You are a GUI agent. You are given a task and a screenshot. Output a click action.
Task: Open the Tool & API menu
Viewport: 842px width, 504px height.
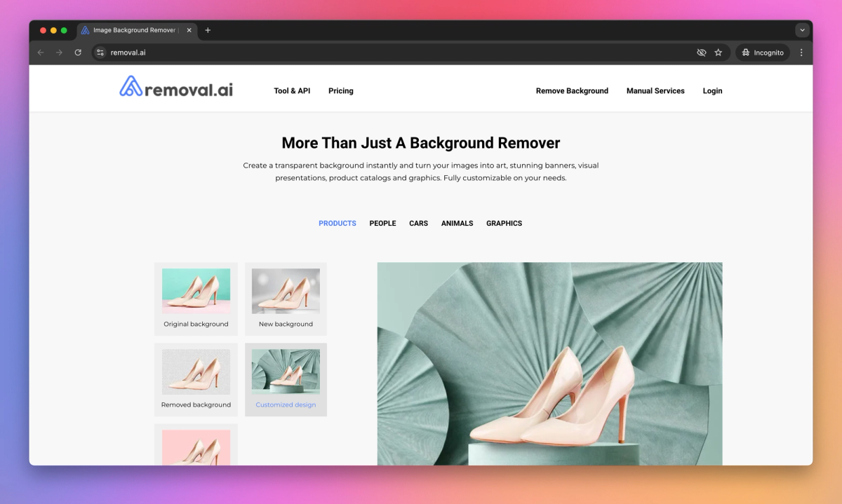pos(292,90)
